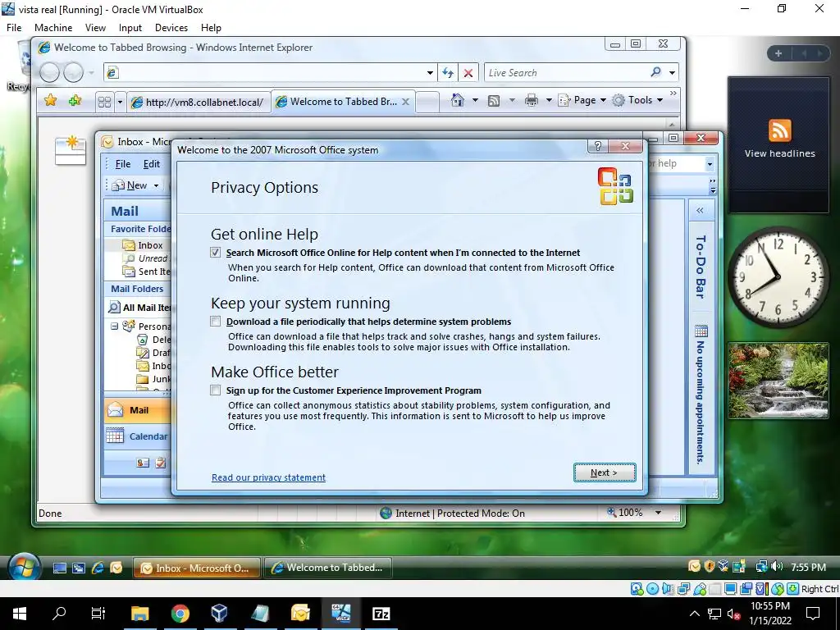This screenshot has height=630, width=840.
Task: Expand the Home button dropdown in IE
Action: pyautogui.click(x=475, y=100)
